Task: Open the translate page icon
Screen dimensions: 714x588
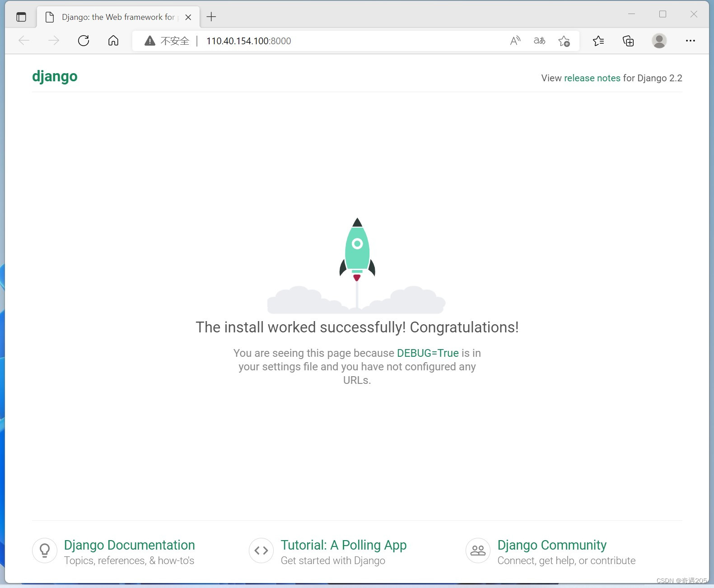Action: point(540,41)
